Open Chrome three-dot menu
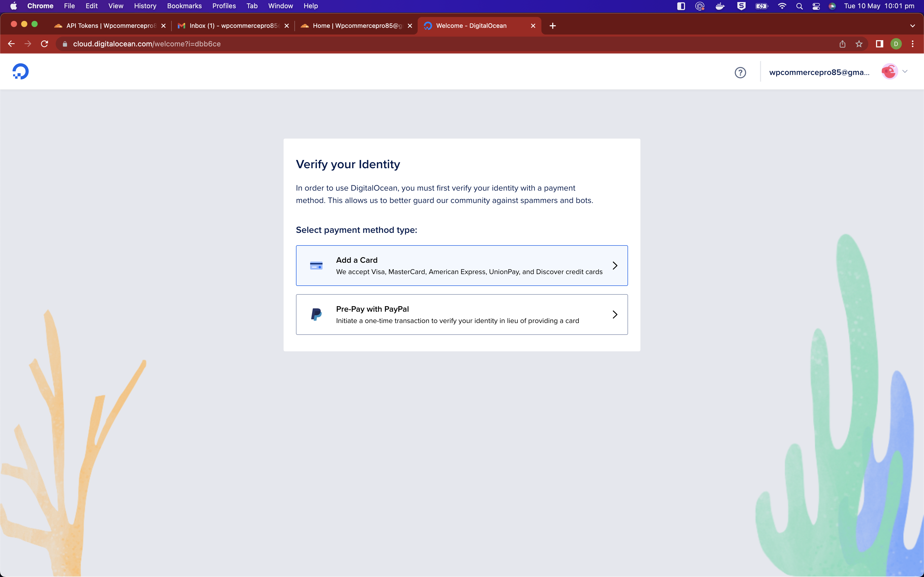Screen dimensions: 924x577 click(x=913, y=44)
